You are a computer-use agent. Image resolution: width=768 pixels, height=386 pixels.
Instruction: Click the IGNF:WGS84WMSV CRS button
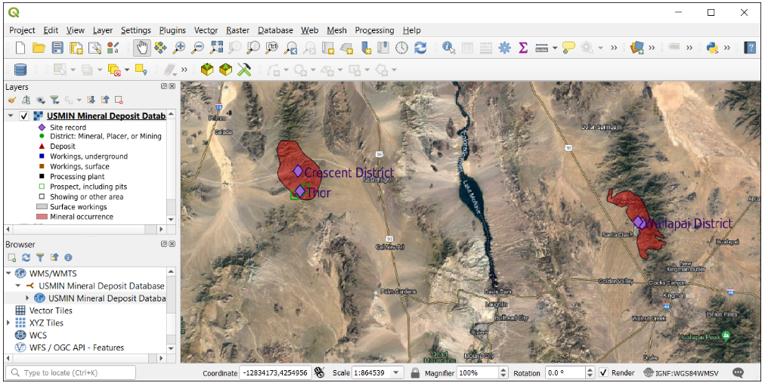pyautogui.click(x=681, y=373)
